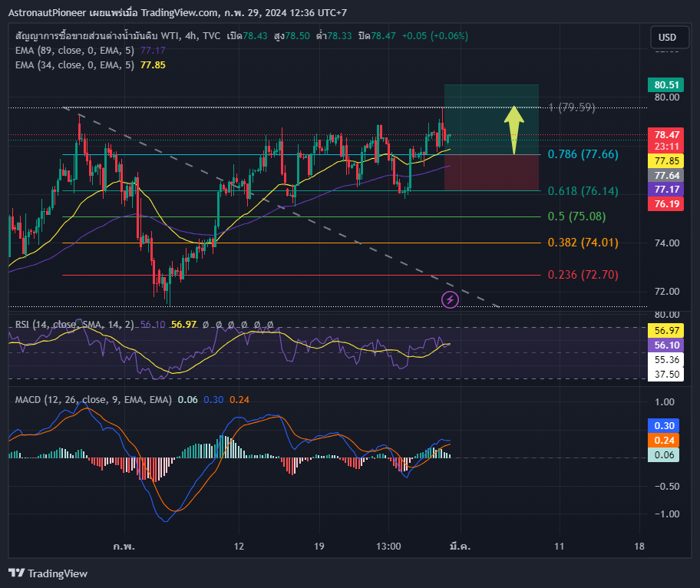Click the purple lightning event icon
The width and height of the screenshot is (700, 588).
pyautogui.click(x=450, y=299)
